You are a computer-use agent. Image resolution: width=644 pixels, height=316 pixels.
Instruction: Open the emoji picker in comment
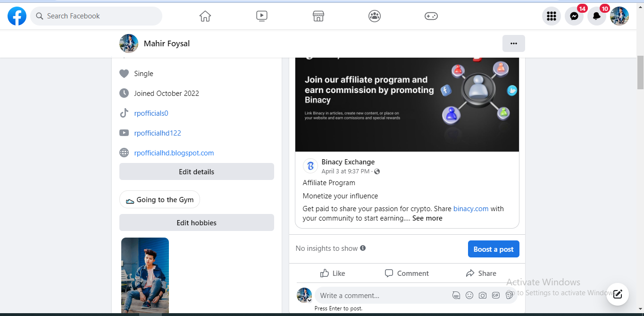click(x=469, y=295)
